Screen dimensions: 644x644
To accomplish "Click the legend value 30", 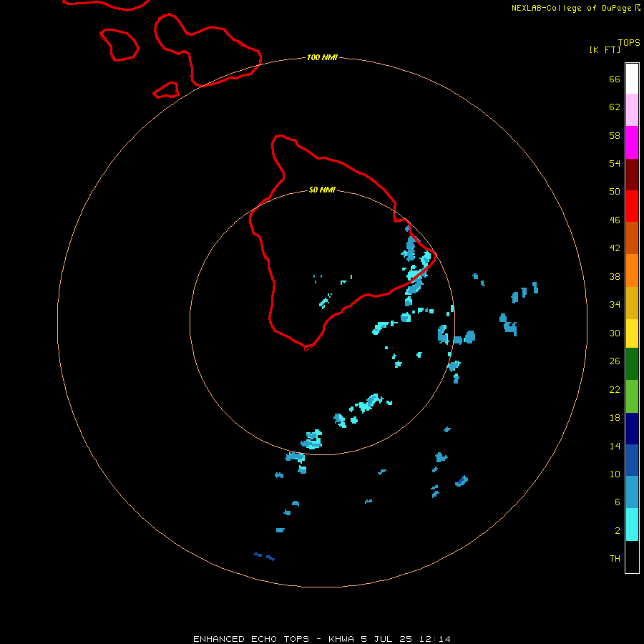I will (615, 333).
